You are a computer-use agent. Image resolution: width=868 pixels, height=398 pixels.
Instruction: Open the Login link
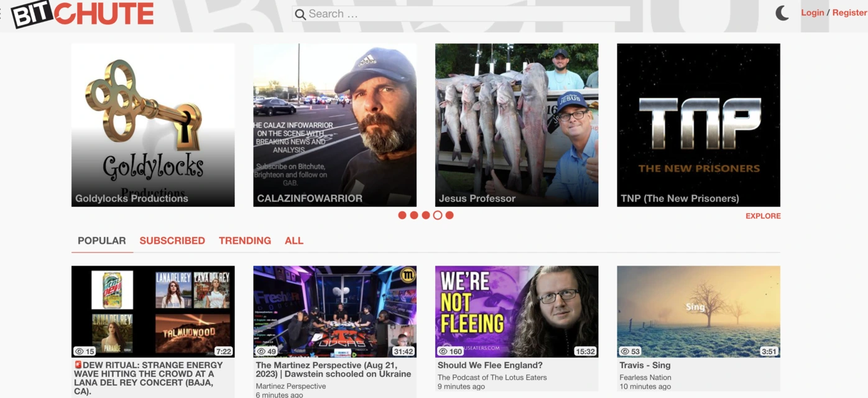tap(812, 12)
